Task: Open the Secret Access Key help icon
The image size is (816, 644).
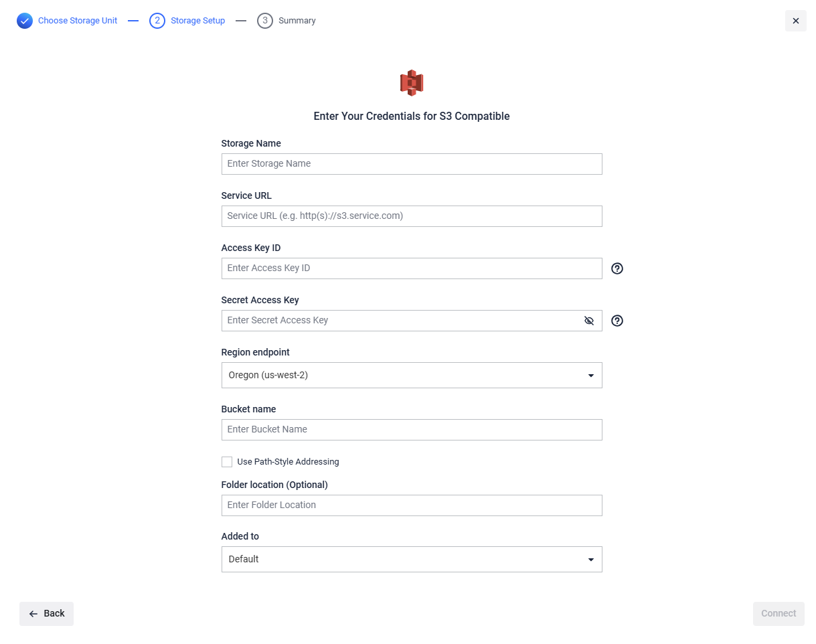Action: coord(617,321)
